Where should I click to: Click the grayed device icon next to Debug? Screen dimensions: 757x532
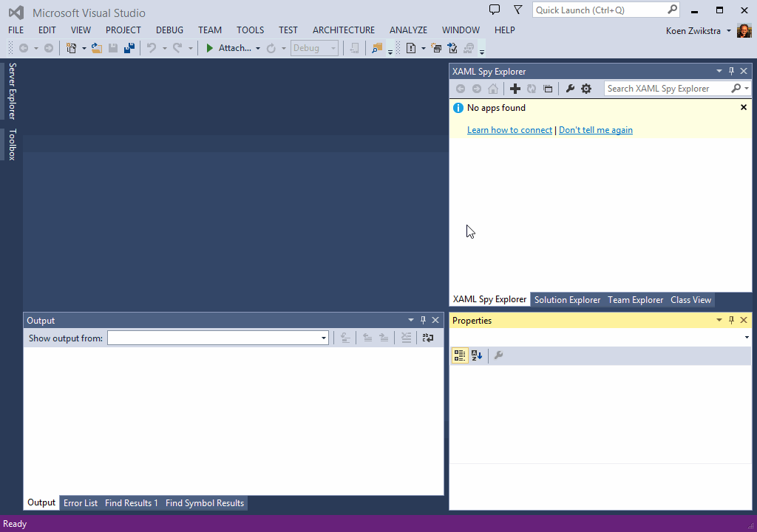[x=354, y=48]
